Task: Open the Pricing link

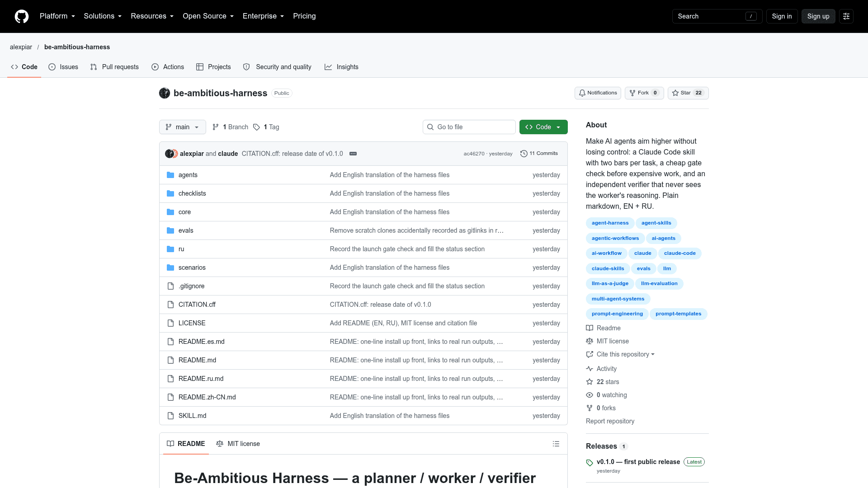Action: click(304, 16)
